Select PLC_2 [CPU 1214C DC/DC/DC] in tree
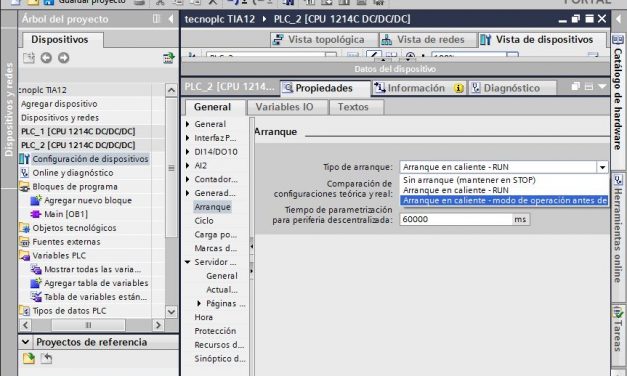The width and height of the screenshot is (627, 376). [78, 145]
